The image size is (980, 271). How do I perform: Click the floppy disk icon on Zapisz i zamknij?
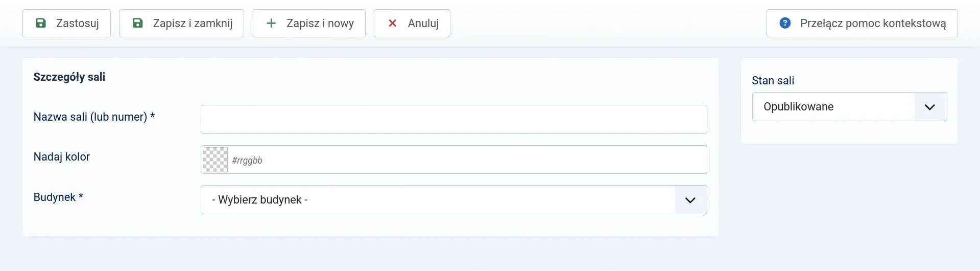[138, 23]
